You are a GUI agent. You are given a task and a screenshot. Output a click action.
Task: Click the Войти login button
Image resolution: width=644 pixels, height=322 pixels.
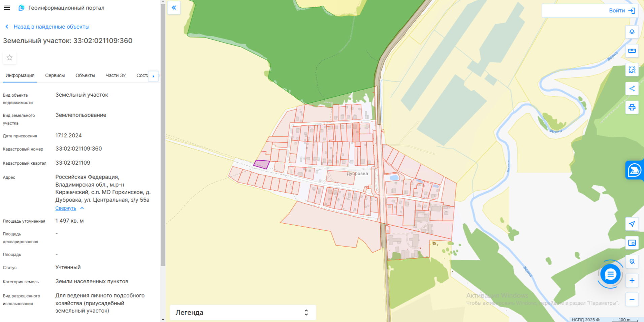click(621, 11)
